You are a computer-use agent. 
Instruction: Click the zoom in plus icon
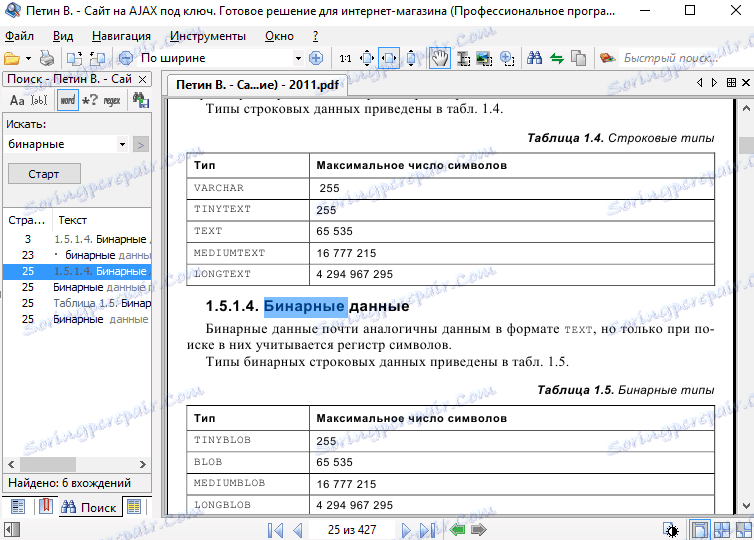316,58
